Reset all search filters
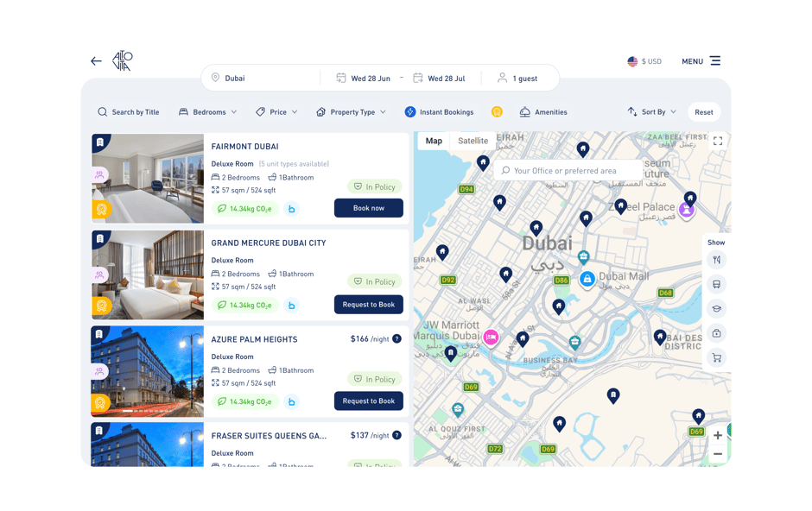 click(704, 112)
